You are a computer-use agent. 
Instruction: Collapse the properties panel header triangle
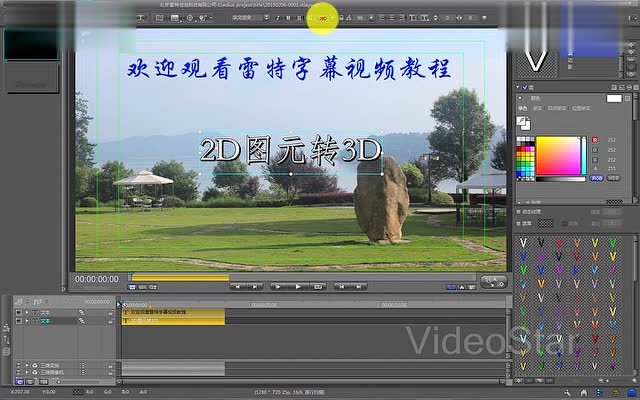(x=518, y=87)
